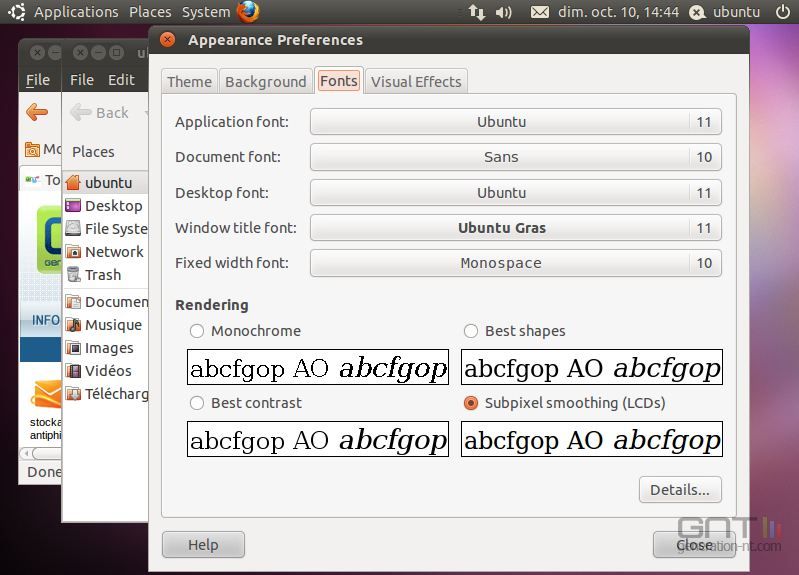Click the bookmark icon in browser toolbar
Image resolution: width=799 pixels, height=575 pixels.
(32, 149)
